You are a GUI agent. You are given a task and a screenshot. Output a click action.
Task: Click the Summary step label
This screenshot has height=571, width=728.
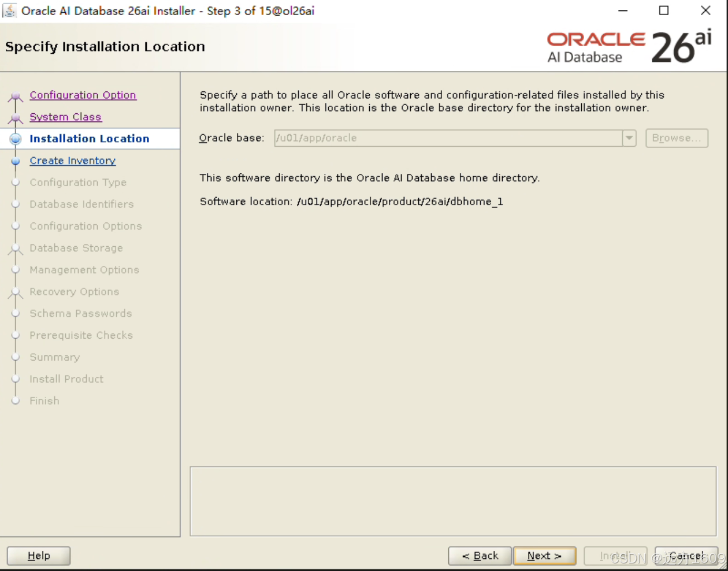[x=55, y=357]
